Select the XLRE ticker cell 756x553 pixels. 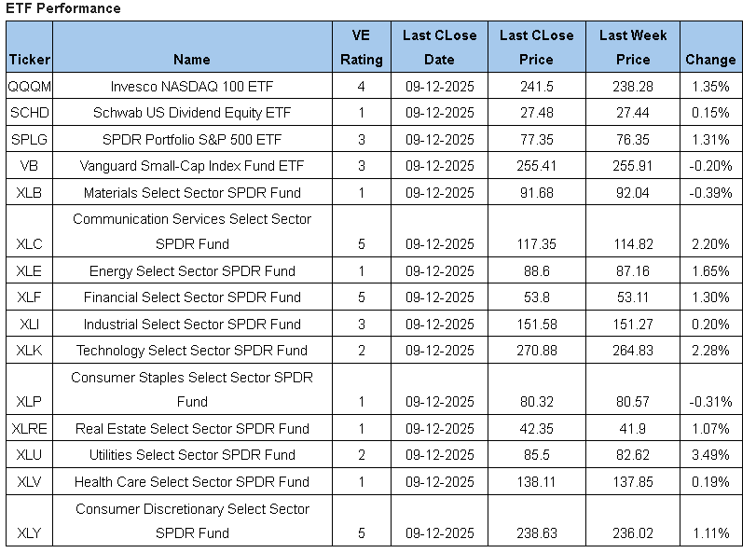(29, 429)
